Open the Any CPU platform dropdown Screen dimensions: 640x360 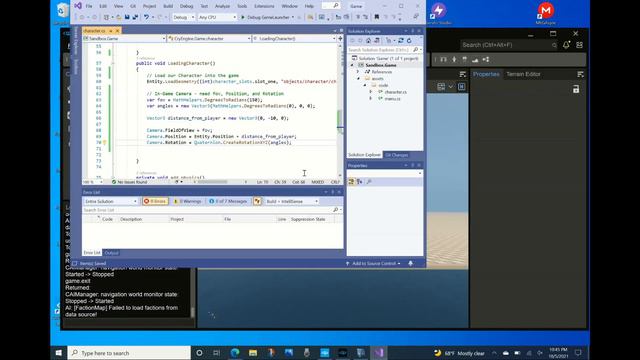coord(217,17)
